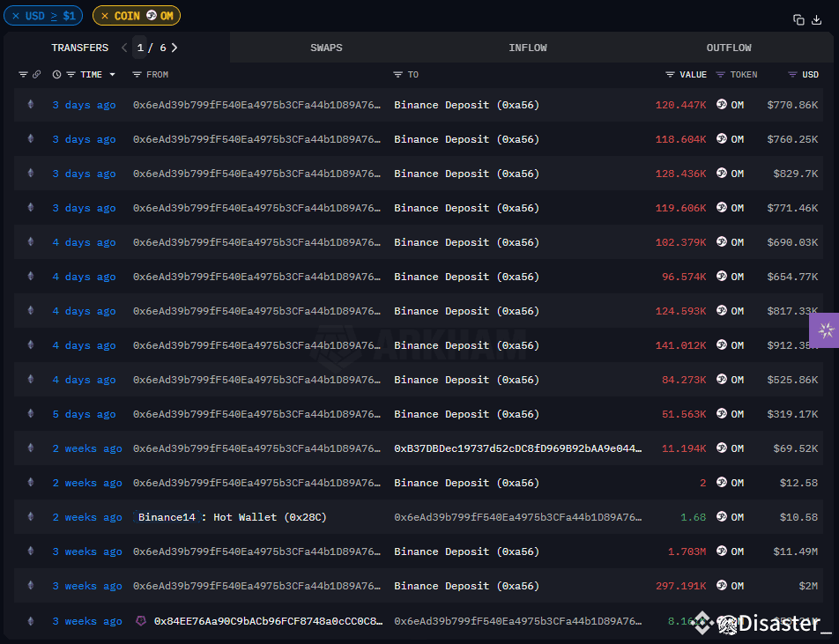Click USD amount $319.17K
This screenshot has height=644, width=839.
pyautogui.click(x=792, y=414)
